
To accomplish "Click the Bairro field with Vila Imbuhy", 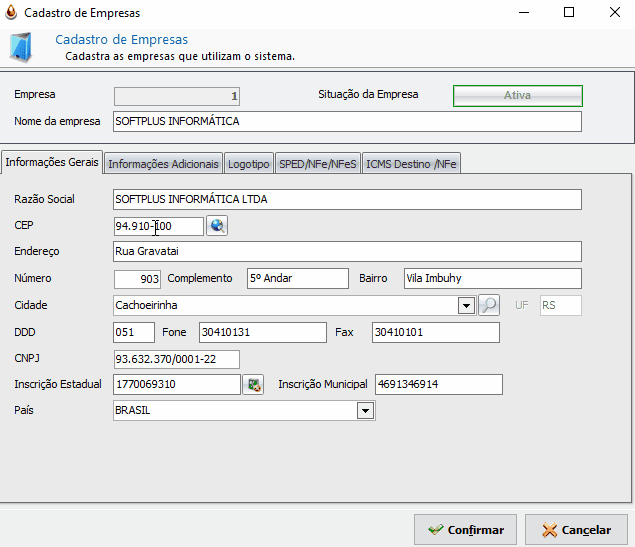I will point(492,278).
